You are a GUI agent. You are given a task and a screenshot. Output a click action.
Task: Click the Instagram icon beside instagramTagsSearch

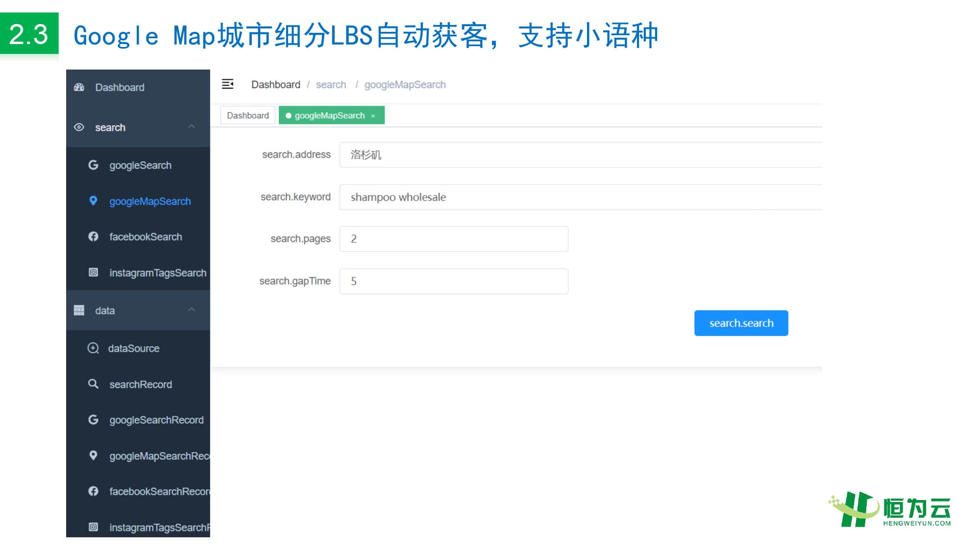pos(93,272)
